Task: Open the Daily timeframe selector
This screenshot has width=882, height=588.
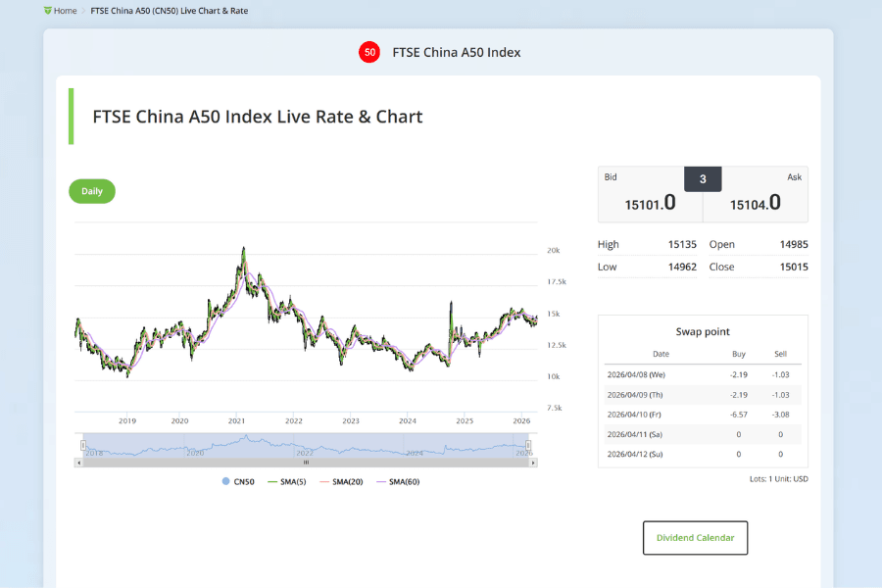Action: pos(91,191)
